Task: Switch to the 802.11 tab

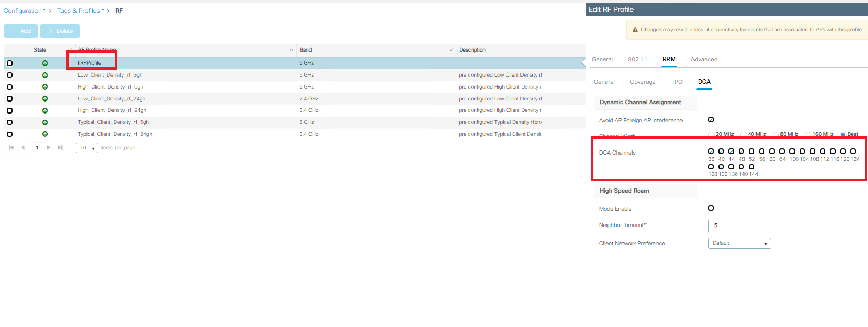Action: (x=637, y=59)
